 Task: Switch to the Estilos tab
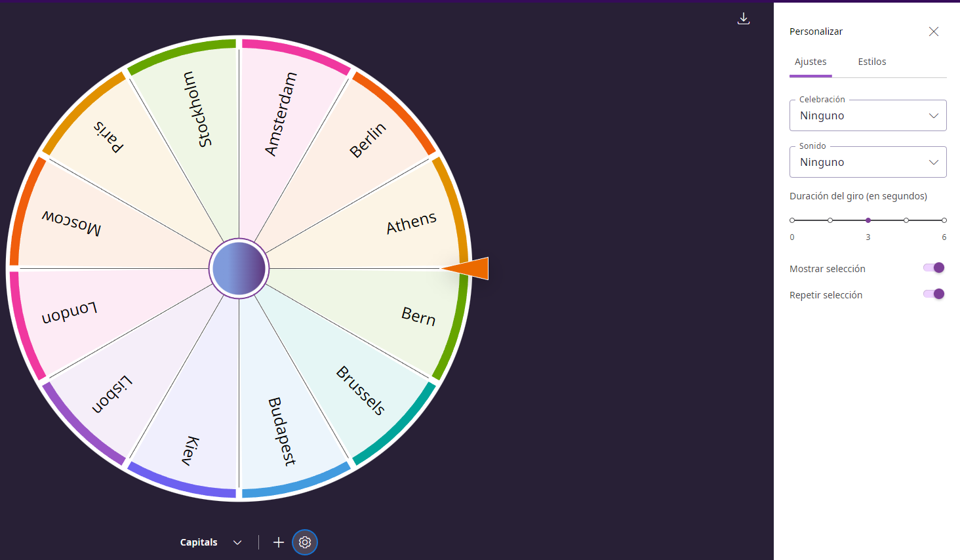pos(872,61)
